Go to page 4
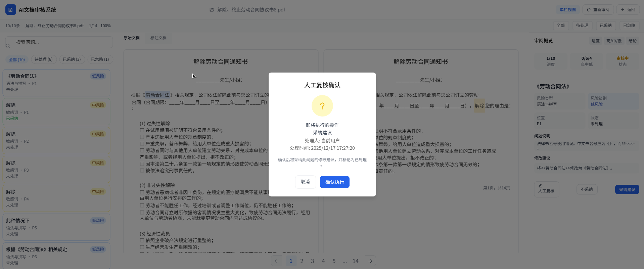Image resolution: width=644 pixels, height=270 pixels. (x=323, y=261)
